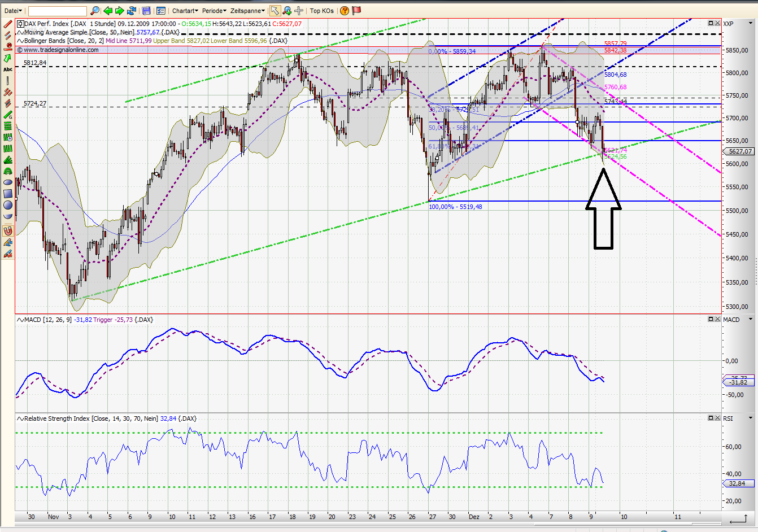Image resolution: width=758 pixels, height=532 pixels.
Task: Choose the ellipse drawing tool
Action: coord(7,182)
